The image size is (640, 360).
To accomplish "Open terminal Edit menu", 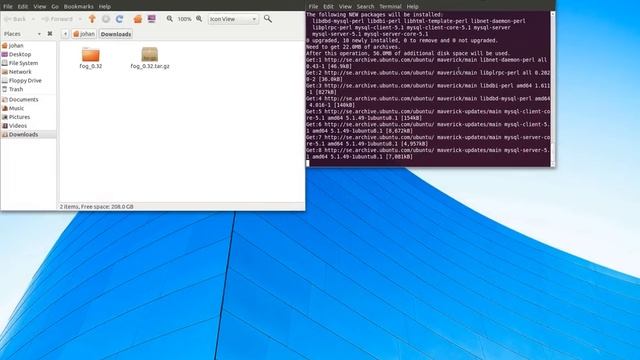I will pos(329,7).
